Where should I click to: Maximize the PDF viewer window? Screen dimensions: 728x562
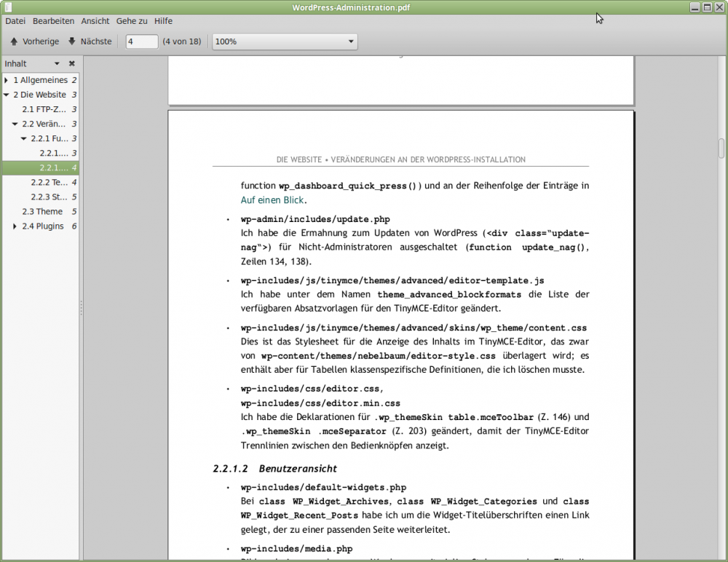(x=707, y=7)
